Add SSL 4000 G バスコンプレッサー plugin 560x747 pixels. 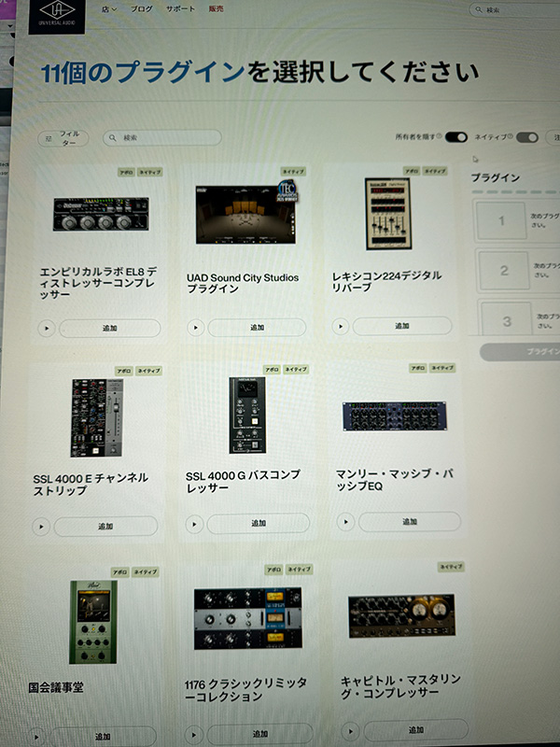pyautogui.click(x=259, y=524)
